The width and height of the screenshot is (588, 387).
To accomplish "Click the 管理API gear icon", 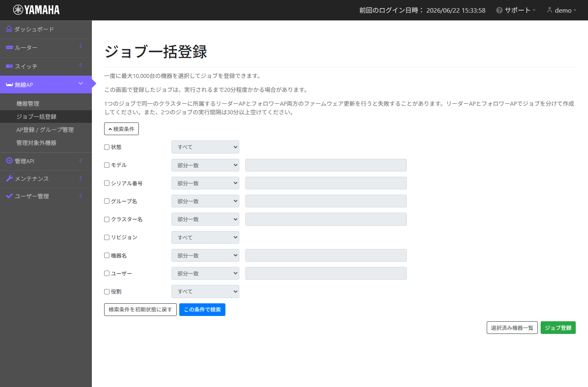I will [x=9, y=160].
